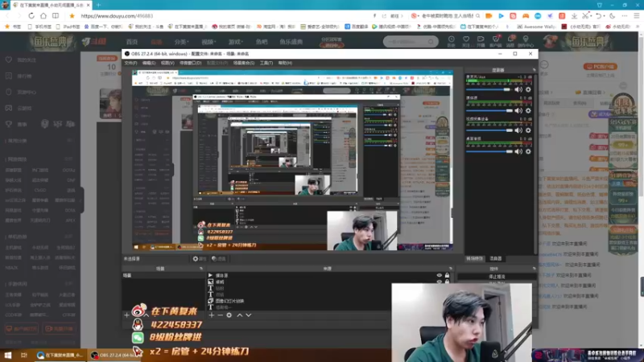Reload the browser page
Viewport: 644px width, 362px height.
[31, 15]
